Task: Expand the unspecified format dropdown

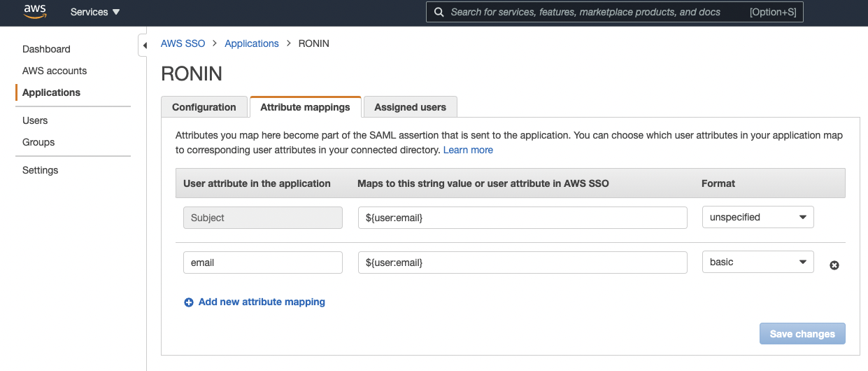Action: (757, 217)
